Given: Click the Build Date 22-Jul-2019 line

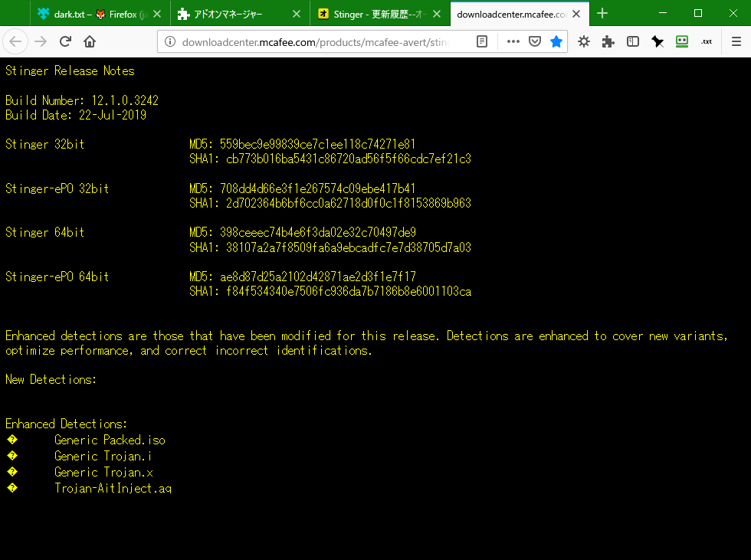Looking at the screenshot, I should point(76,115).
